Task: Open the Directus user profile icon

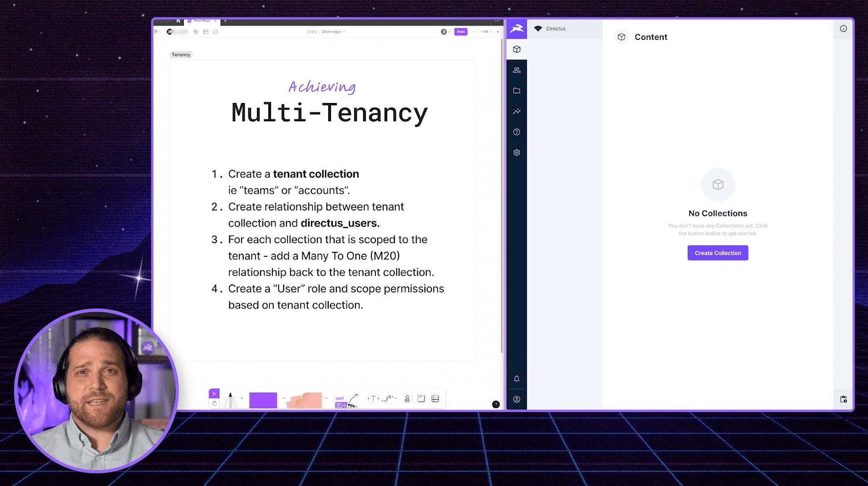Action: pyautogui.click(x=517, y=399)
